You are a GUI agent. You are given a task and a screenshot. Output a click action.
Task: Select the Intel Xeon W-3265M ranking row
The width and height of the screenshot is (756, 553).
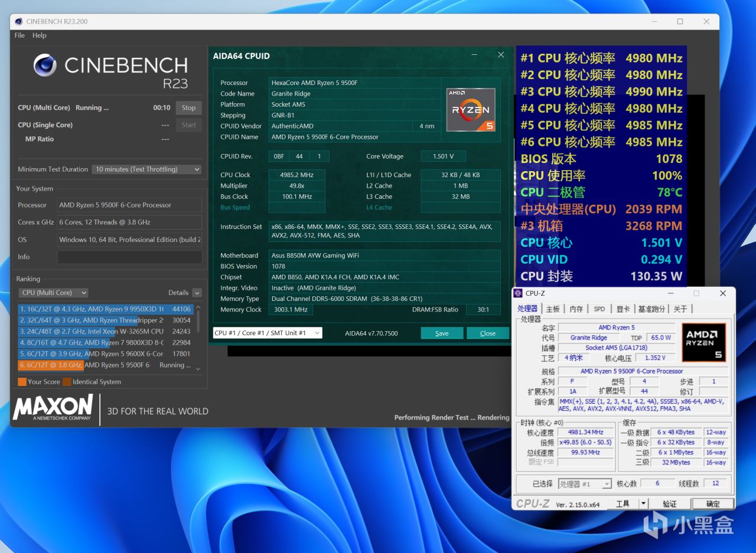(105, 331)
